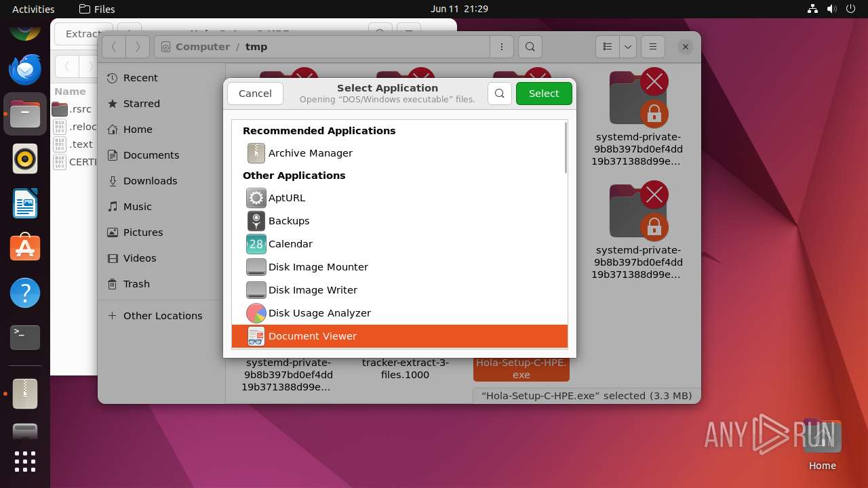Go forward in Files window

138,47
